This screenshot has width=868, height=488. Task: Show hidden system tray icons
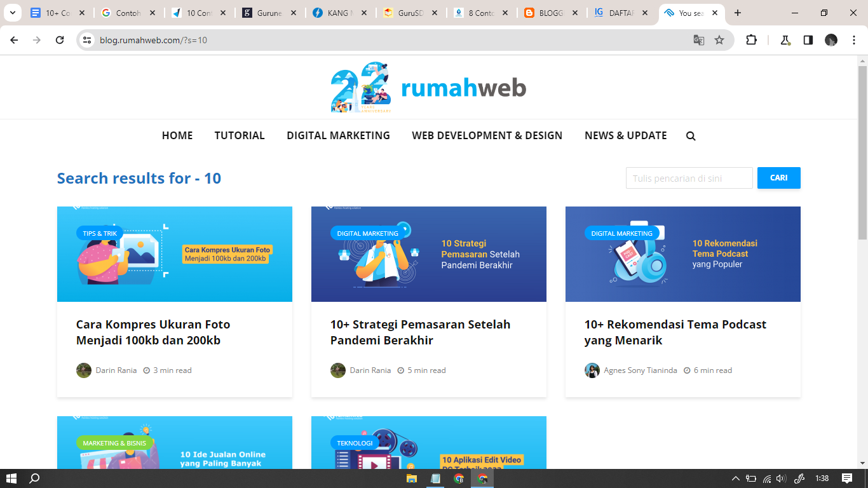736,478
